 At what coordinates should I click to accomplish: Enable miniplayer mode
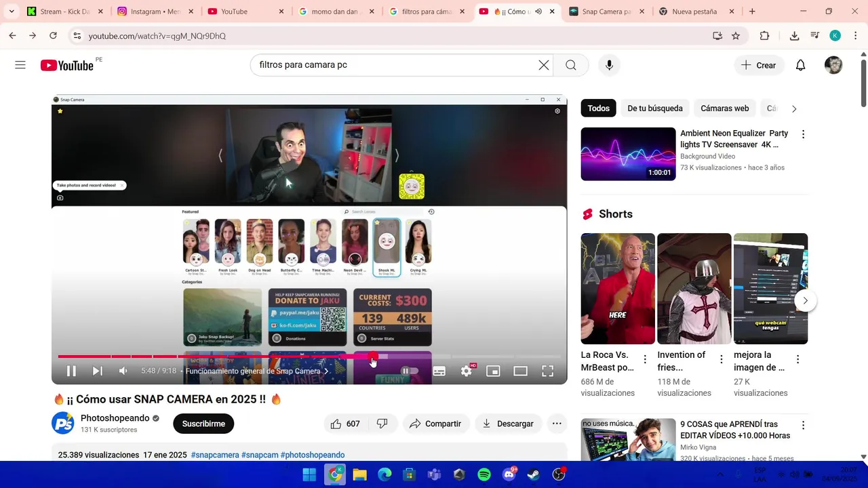(493, 371)
